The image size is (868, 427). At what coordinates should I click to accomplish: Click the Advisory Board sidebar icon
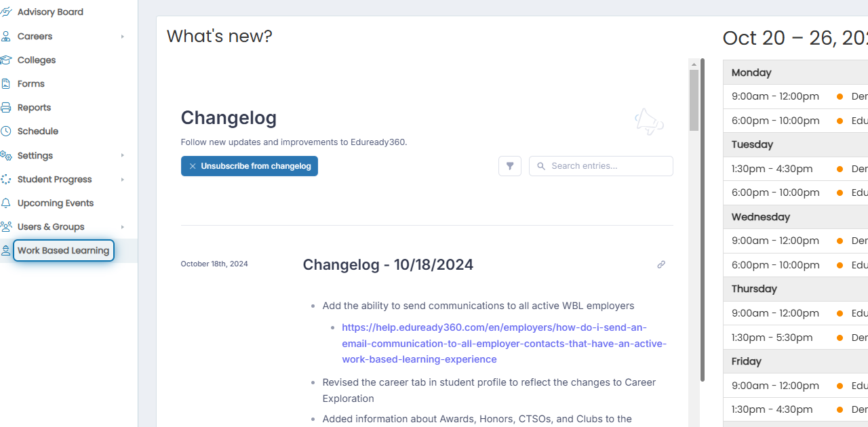pos(5,12)
